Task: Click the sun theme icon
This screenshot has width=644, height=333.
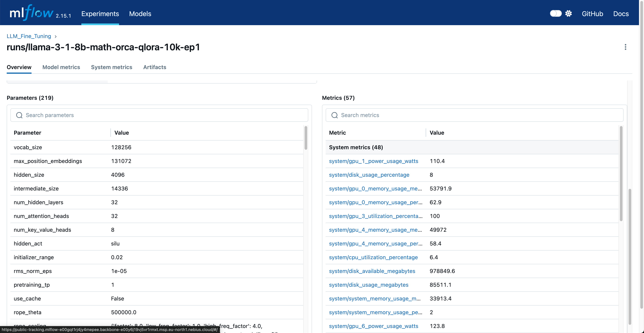Action: point(569,14)
